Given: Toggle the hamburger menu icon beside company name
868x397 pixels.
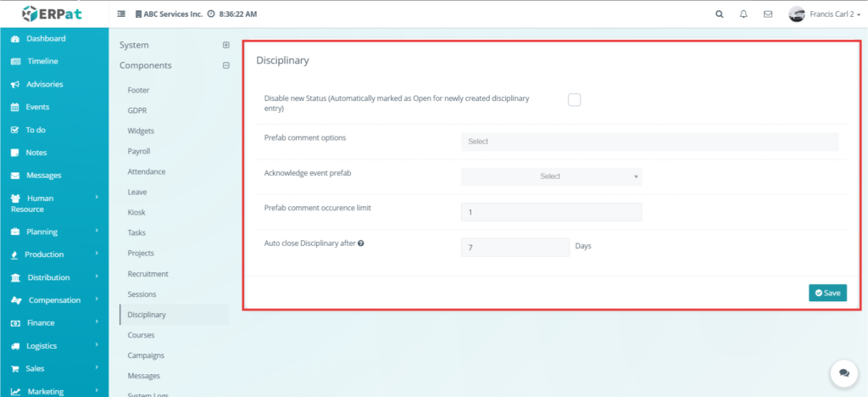Looking at the screenshot, I should click(120, 14).
